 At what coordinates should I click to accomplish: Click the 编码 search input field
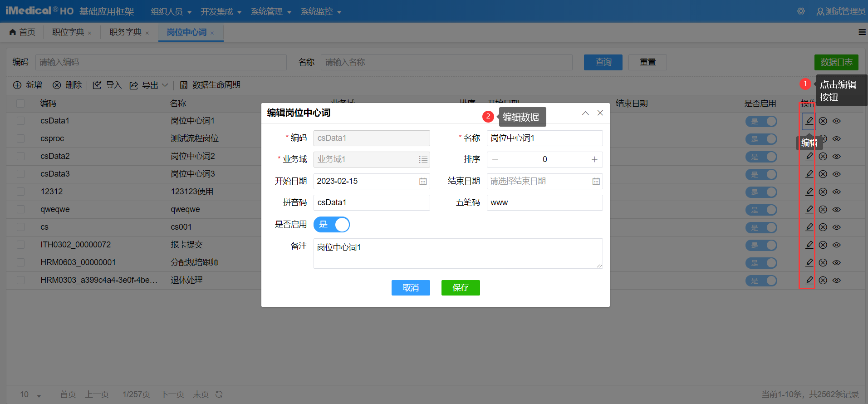click(161, 62)
